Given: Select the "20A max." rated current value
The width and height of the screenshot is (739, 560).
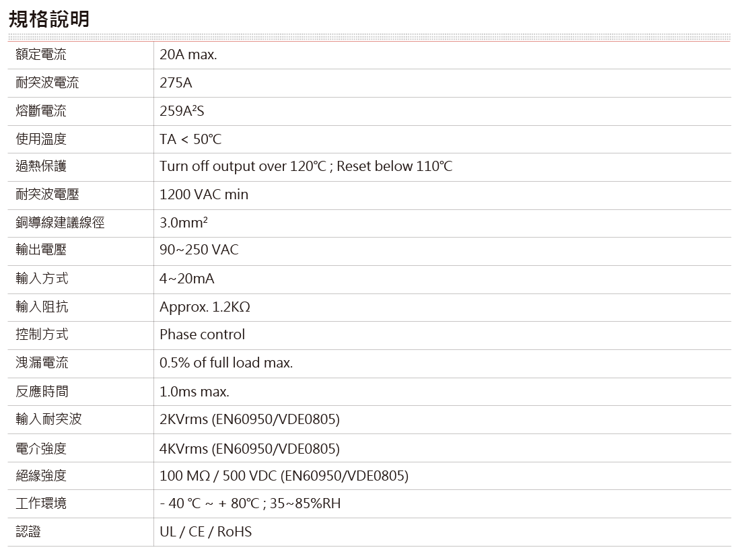Looking at the screenshot, I should point(188,55).
